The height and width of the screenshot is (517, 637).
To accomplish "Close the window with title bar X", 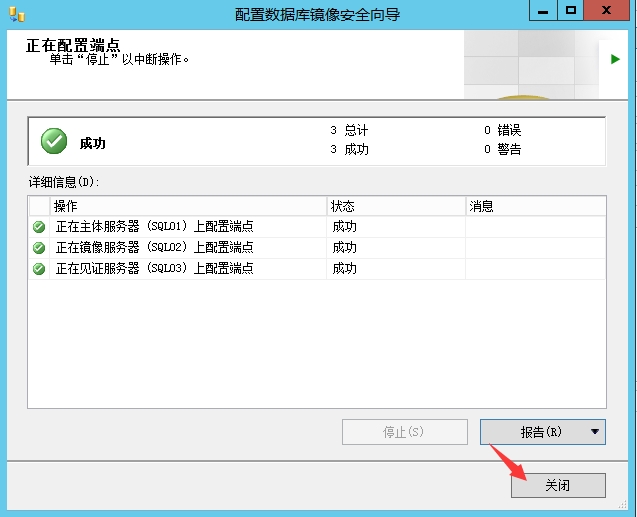I will point(606,11).
